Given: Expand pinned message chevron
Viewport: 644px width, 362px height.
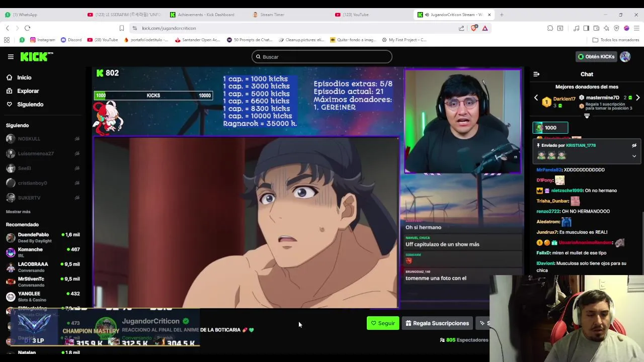Looking at the screenshot, I should [634, 156].
